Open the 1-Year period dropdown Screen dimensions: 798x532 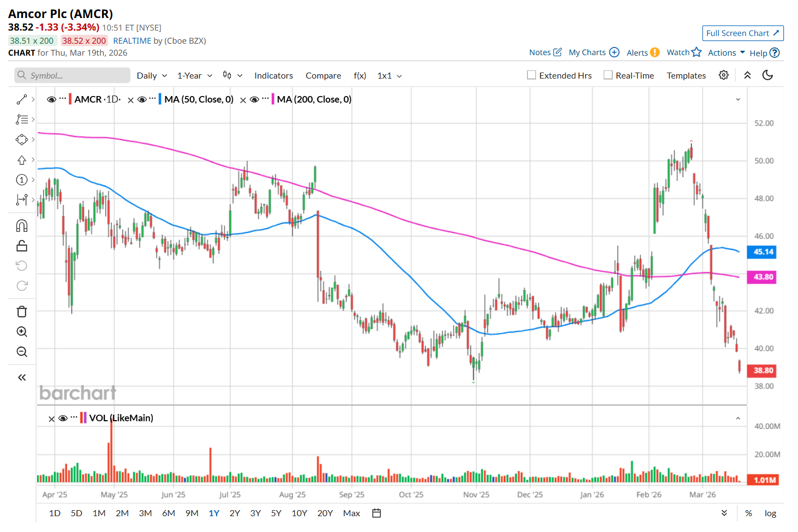[x=195, y=76]
